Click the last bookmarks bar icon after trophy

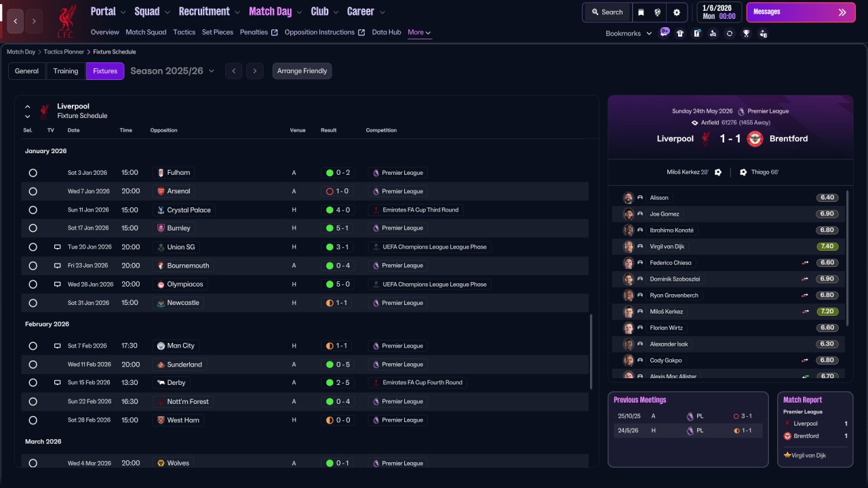tap(763, 33)
